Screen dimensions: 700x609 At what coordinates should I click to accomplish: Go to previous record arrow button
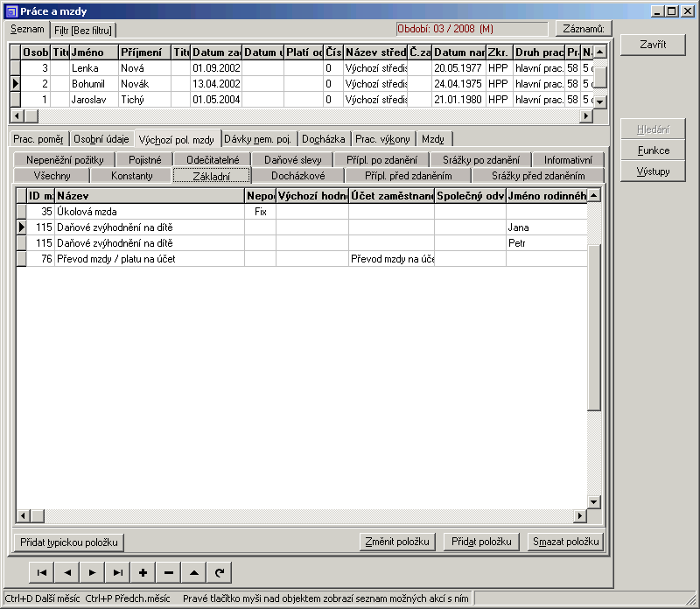coord(67,572)
